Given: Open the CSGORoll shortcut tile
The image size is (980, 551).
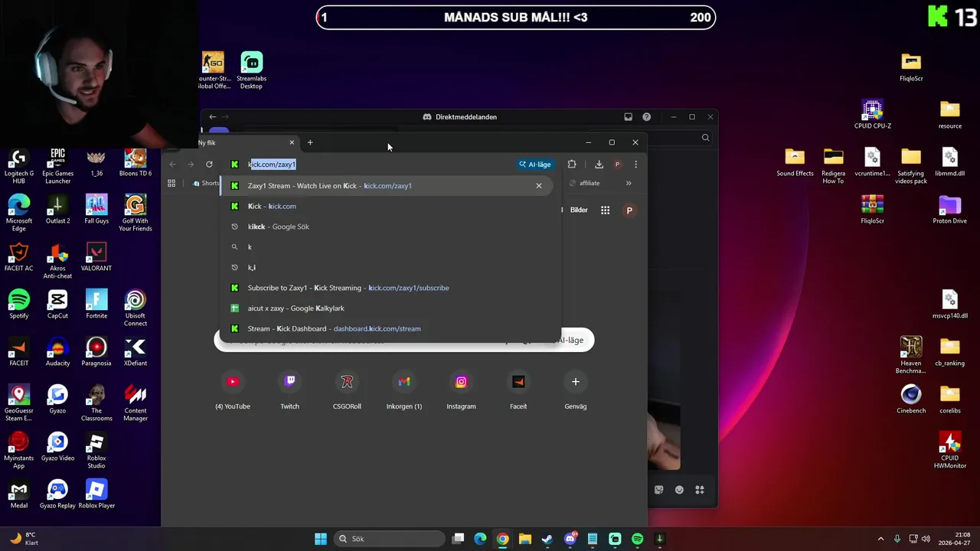Looking at the screenshot, I should 347,390.
